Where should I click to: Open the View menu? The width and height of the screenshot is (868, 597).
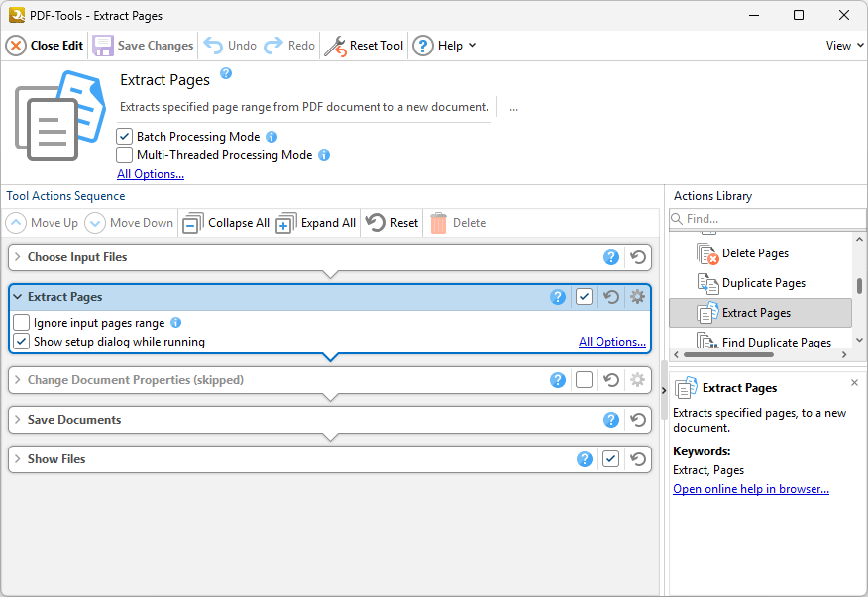[x=844, y=46]
